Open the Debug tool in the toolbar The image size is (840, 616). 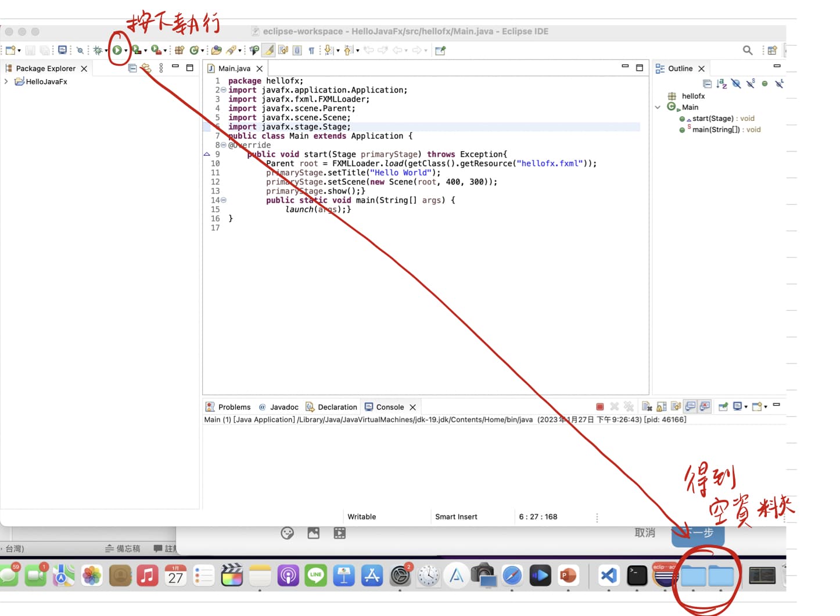pos(99,51)
